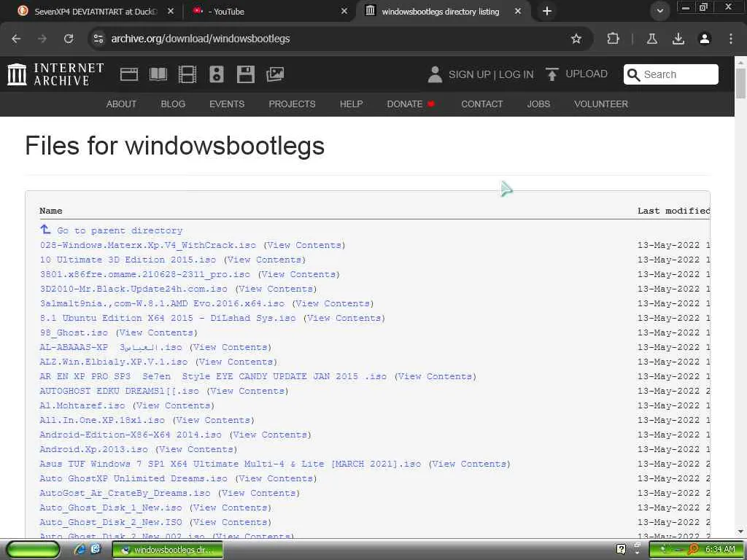
Task: Open the Images icon in Archive header
Action: pyautogui.click(x=275, y=74)
